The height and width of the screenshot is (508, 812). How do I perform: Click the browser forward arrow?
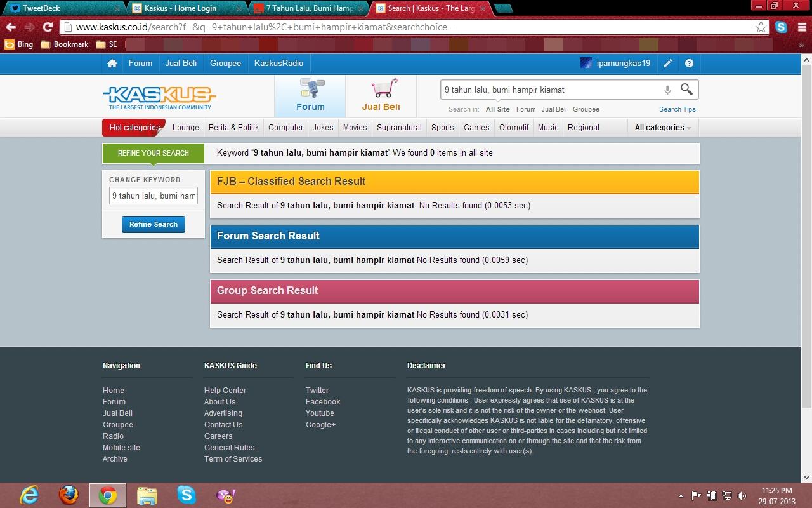pos(29,27)
